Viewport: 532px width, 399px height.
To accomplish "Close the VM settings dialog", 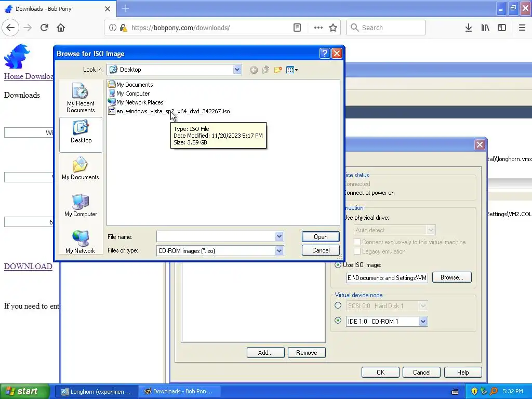I will 480,145.
